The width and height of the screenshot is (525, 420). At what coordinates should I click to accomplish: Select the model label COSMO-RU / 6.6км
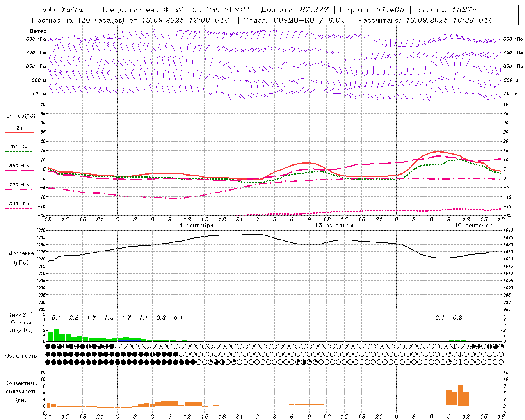click(x=310, y=20)
